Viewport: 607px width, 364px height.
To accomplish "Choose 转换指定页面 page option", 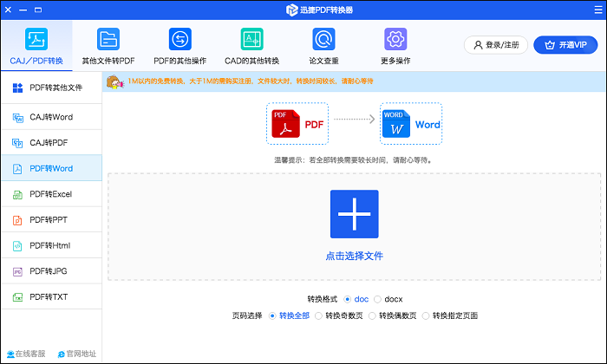I will point(426,315).
